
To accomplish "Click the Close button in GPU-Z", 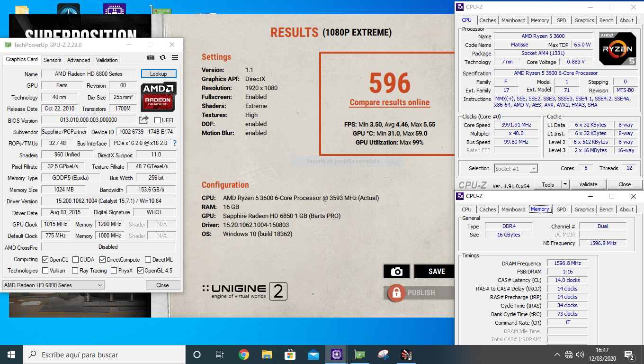I will [x=162, y=285].
